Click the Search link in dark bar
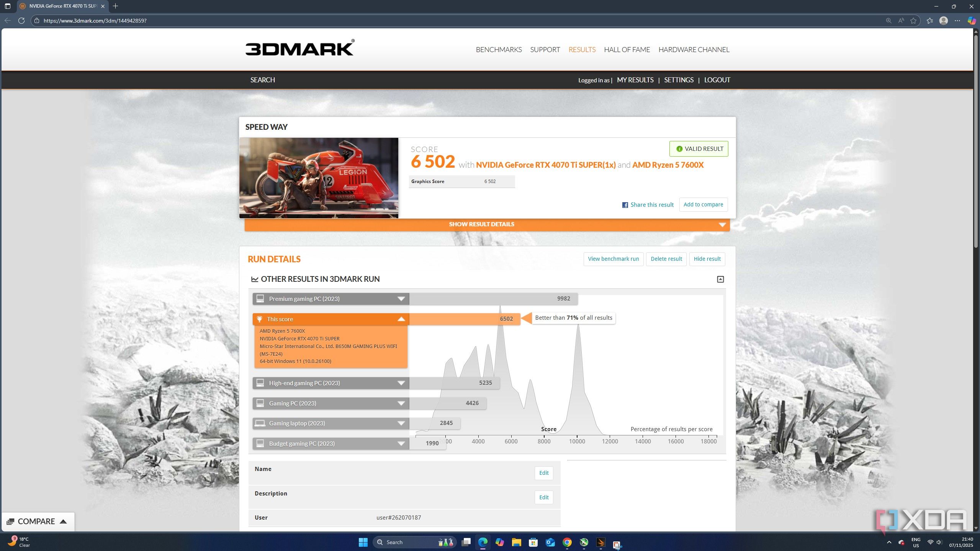Viewport: 980px width, 551px height. pyautogui.click(x=262, y=80)
